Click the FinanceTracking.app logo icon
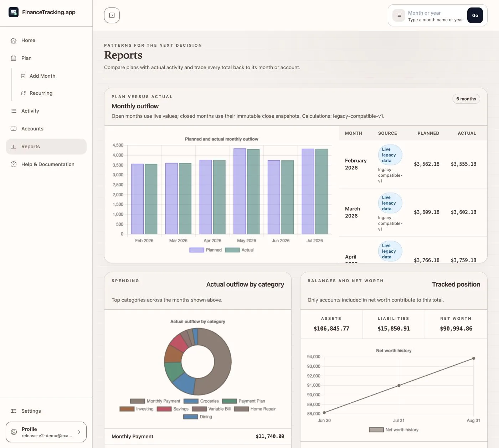This screenshot has width=499, height=448. click(14, 12)
